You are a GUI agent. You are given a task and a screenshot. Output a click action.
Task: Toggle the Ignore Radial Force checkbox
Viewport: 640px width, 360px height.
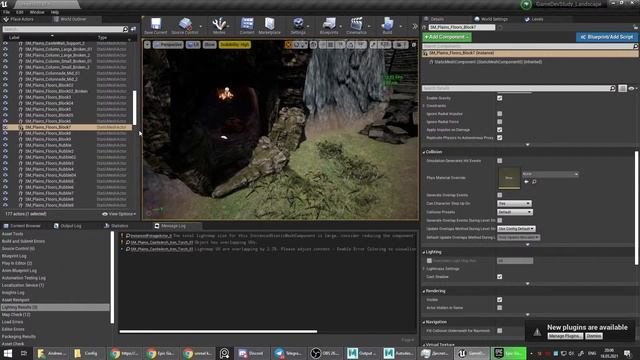(x=500, y=122)
